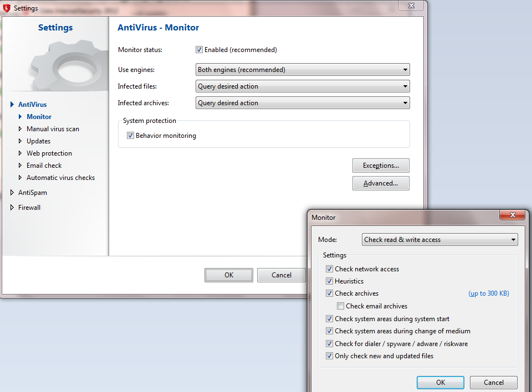This screenshot has width=532, height=392.
Task: Select AntiSpam category in sidebar
Action: pos(33,193)
